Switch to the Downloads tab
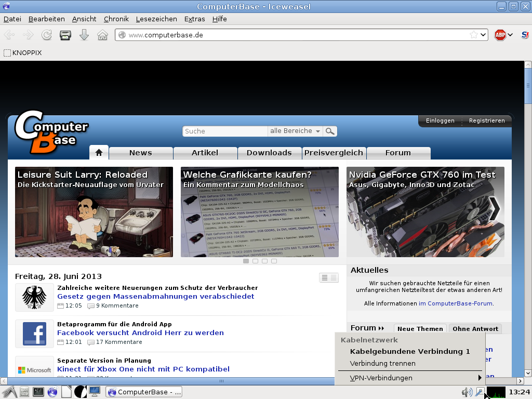The image size is (532, 399). pyautogui.click(x=269, y=153)
